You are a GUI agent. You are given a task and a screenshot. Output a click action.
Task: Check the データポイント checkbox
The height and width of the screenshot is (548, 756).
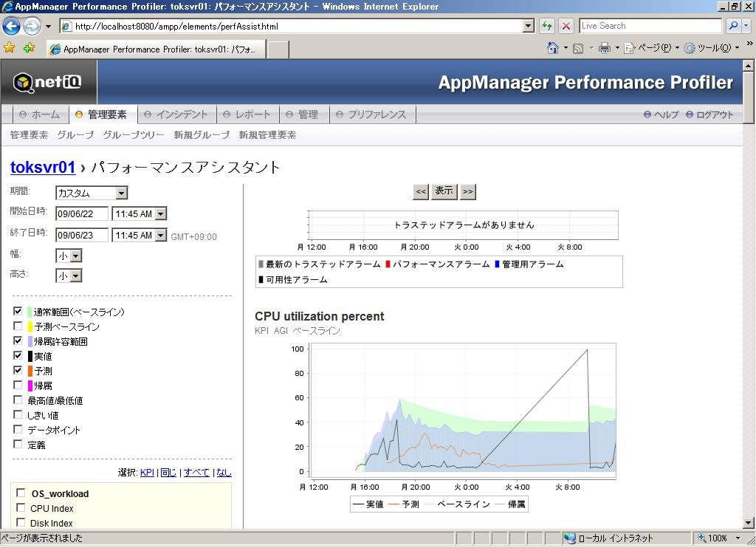coord(18,429)
